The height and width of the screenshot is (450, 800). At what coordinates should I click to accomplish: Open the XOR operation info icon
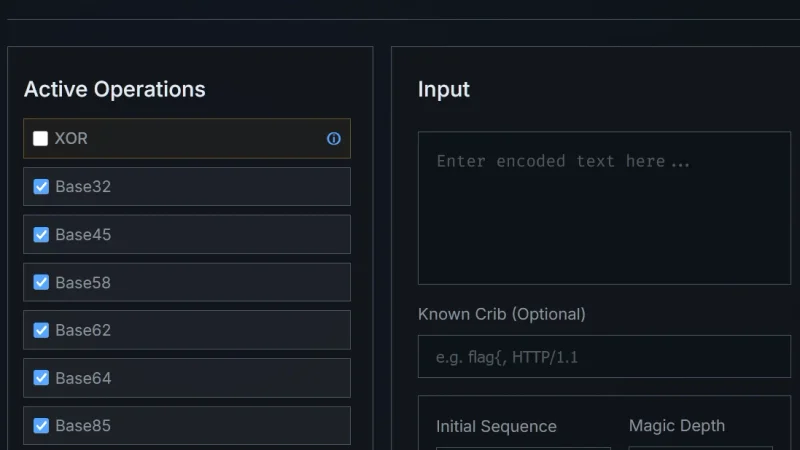pos(334,139)
